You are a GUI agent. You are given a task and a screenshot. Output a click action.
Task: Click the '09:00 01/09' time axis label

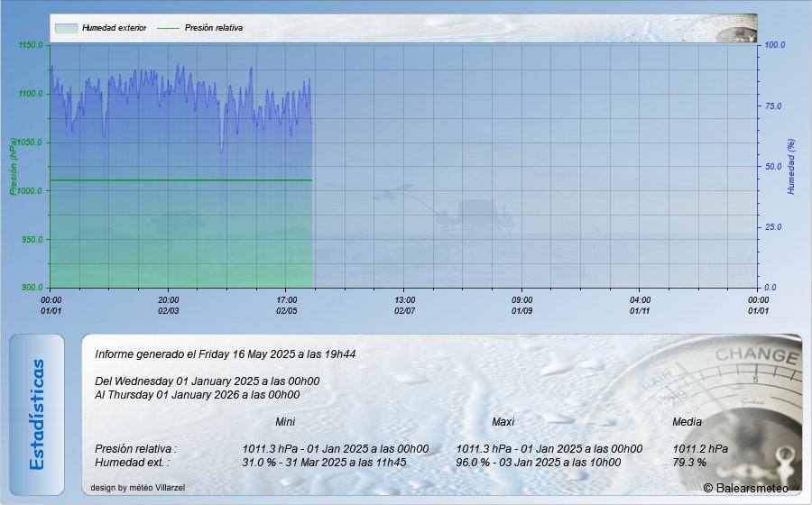[x=522, y=306]
